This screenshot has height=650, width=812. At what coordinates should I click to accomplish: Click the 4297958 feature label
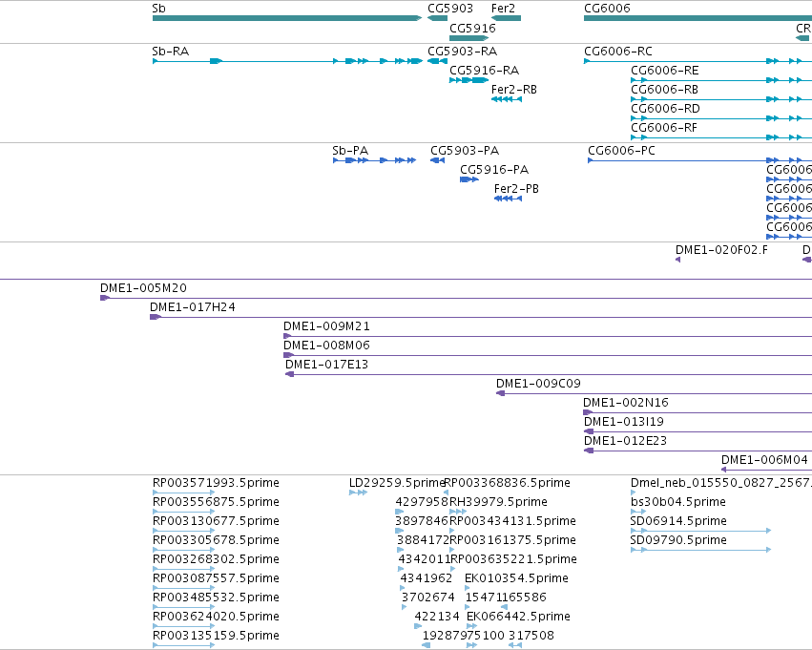pos(422,502)
